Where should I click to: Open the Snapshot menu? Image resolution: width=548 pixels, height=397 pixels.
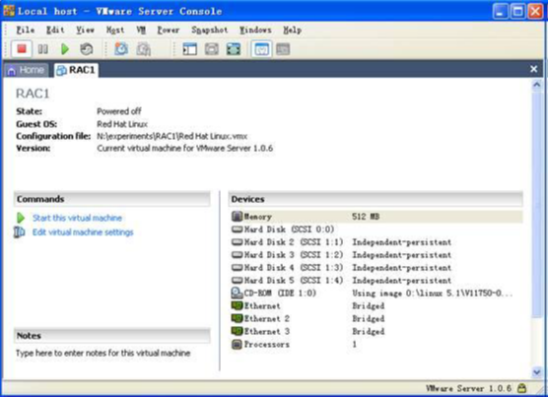tap(209, 30)
